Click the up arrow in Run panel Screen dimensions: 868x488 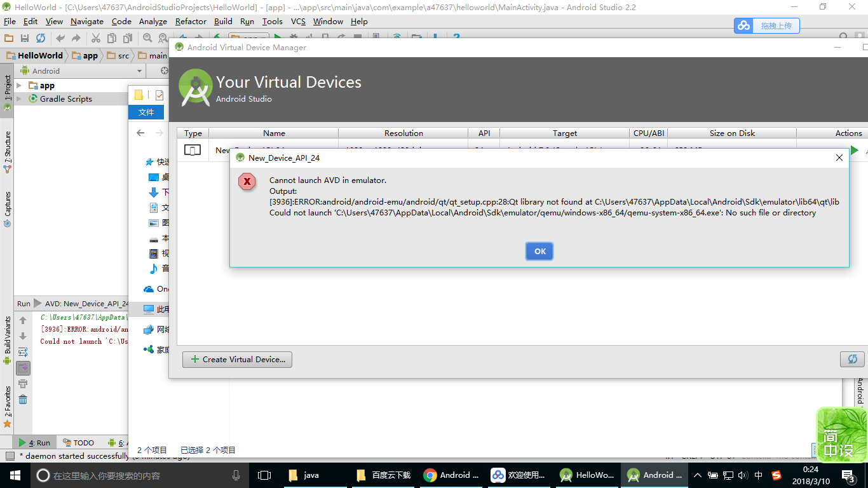pos(23,320)
